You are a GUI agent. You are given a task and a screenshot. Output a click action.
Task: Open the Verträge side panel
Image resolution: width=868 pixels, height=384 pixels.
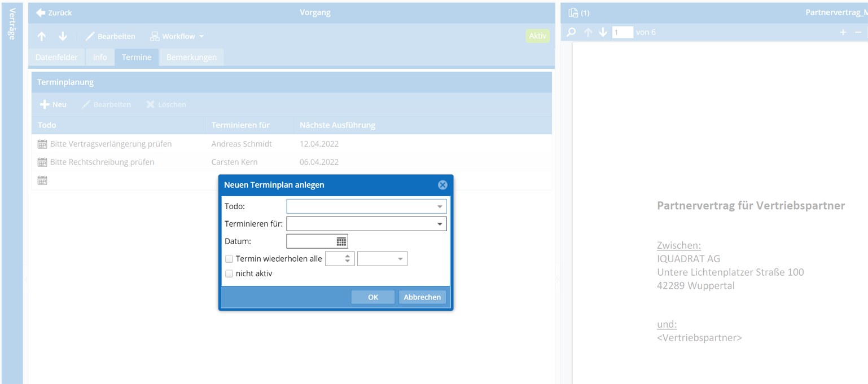pos(12,192)
